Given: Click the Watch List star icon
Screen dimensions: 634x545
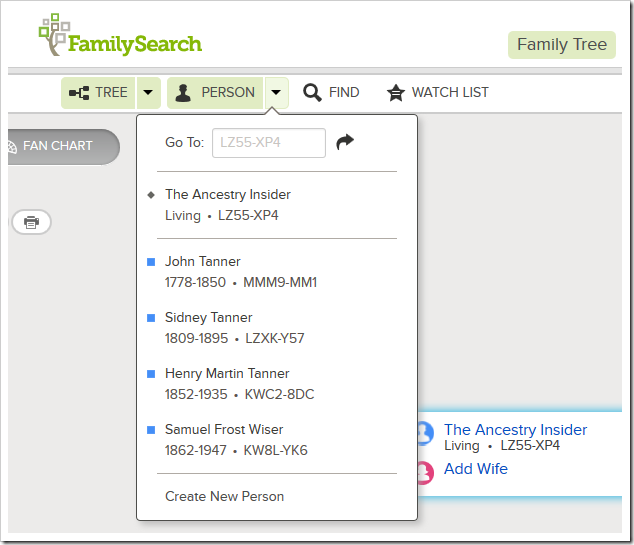Looking at the screenshot, I should [x=396, y=93].
